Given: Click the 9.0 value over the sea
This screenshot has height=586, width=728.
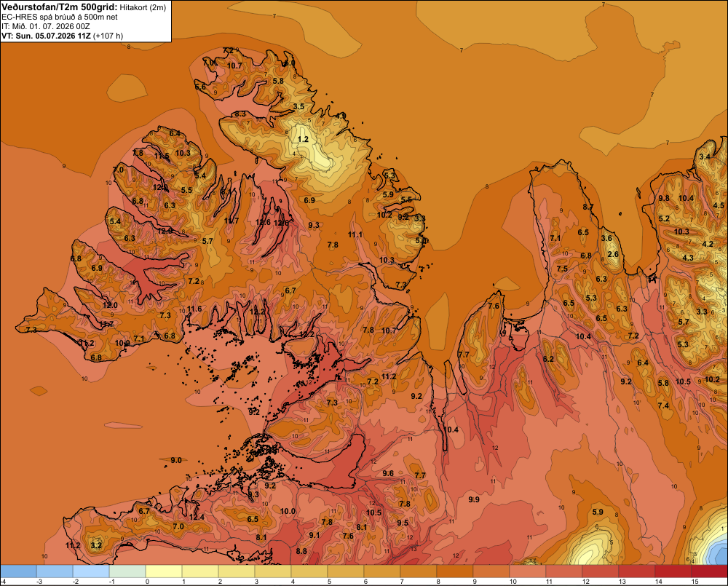Looking at the screenshot, I should click(176, 460).
